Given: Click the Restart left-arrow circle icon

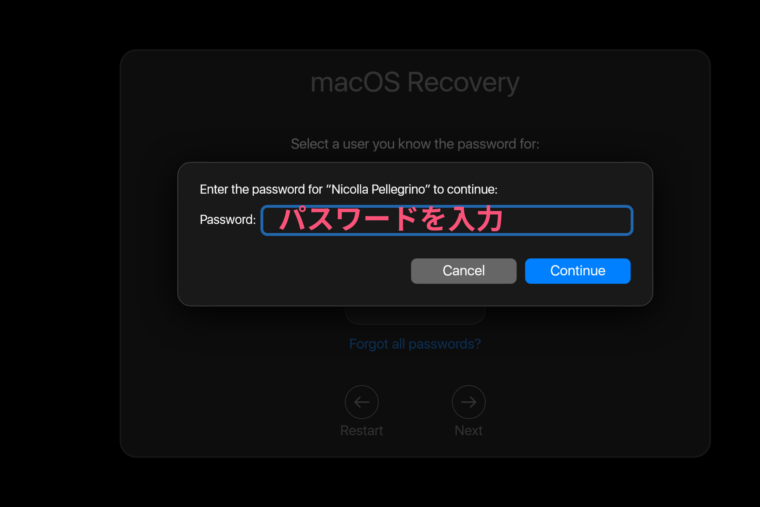Looking at the screenshot, I should pyautogui.click(x=362, y=402).
